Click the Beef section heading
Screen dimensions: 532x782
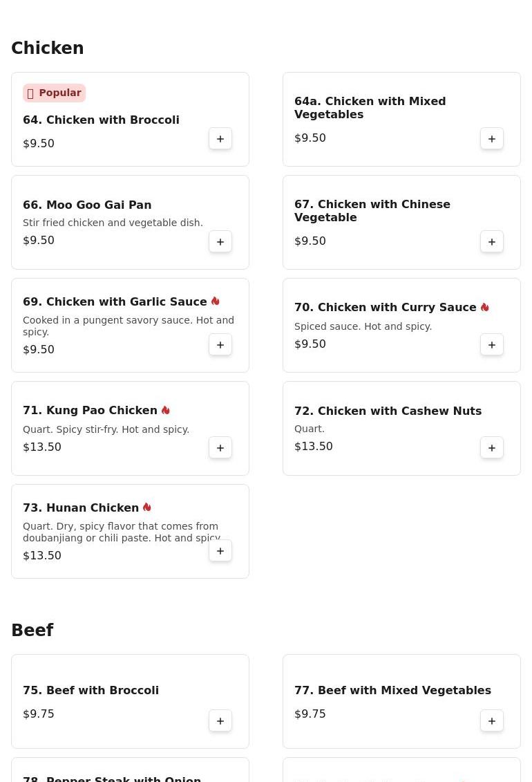(32, 630)
